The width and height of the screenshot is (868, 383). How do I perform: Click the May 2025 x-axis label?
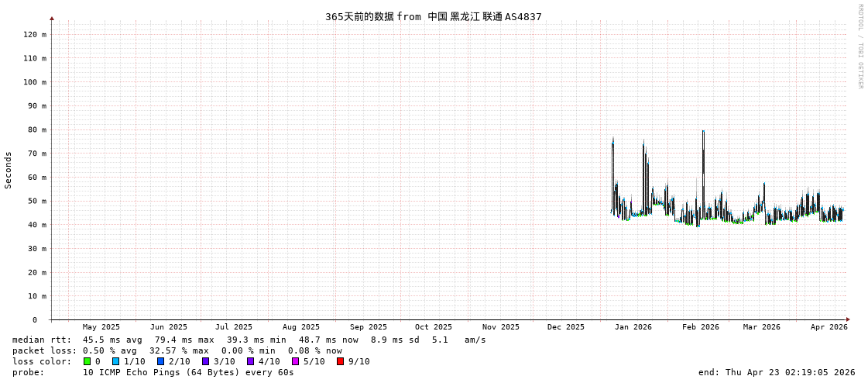101,327
